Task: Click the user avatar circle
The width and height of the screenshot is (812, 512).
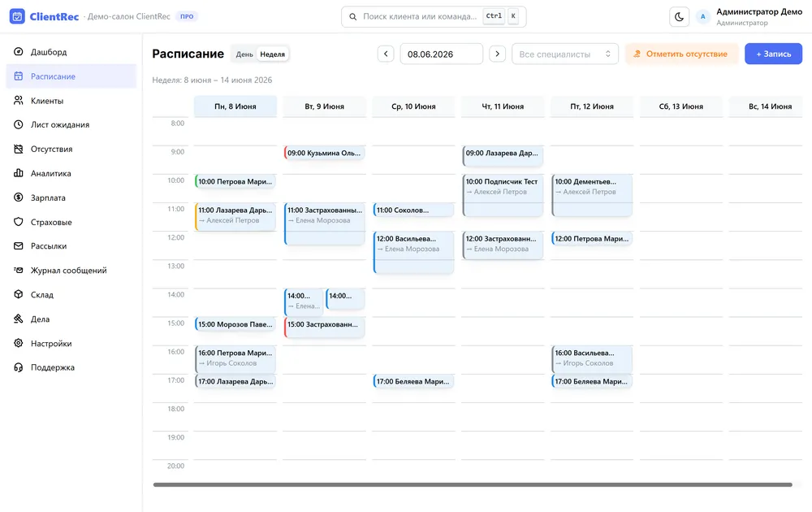Action: point(702,16)
